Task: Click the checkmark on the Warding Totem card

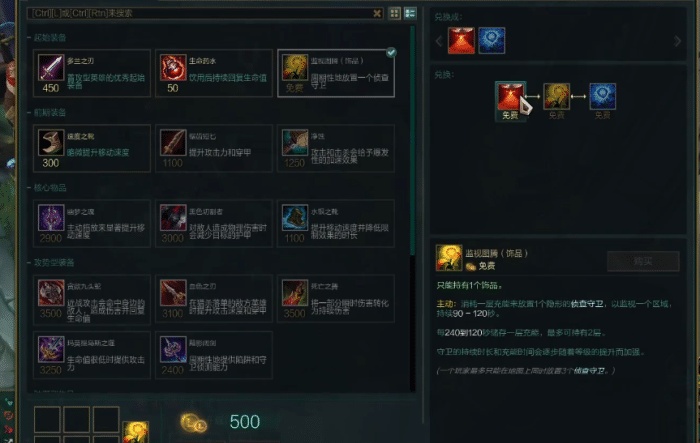Action: tap(391, 53)
